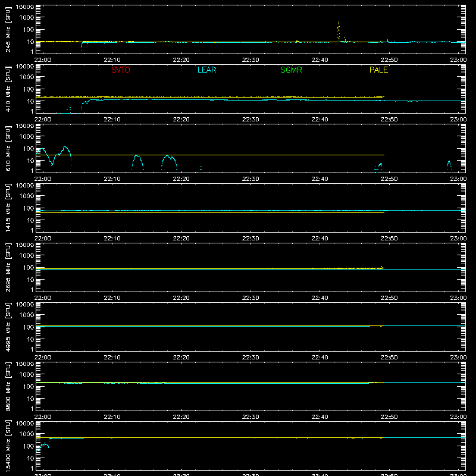Click 23:00 tick label under 245 MHz plot
476x476 pixels.
[x=458, y=60]
